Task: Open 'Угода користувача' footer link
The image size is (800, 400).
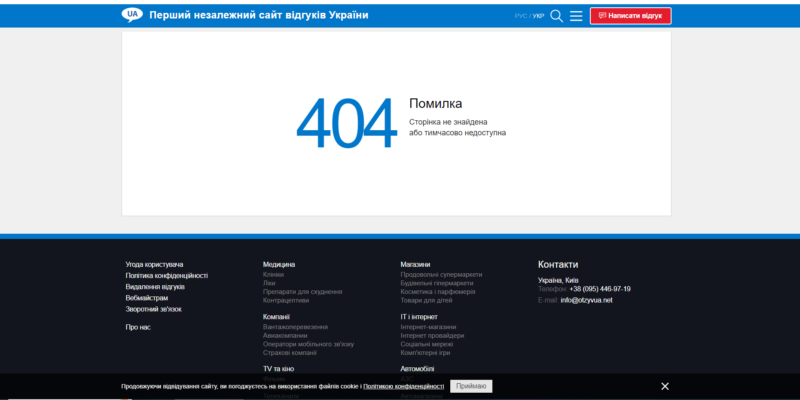Action: click(x=154, y=264)
